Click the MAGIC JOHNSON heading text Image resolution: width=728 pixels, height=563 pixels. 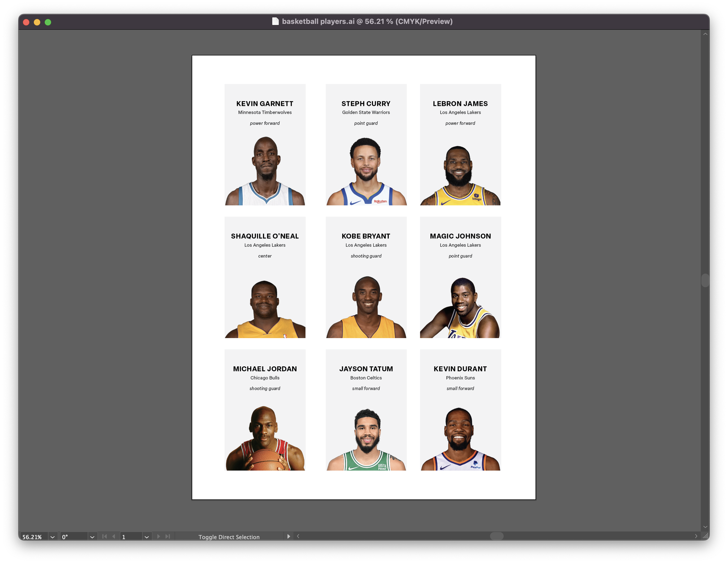pyautogui.click(x=460, y=236)
